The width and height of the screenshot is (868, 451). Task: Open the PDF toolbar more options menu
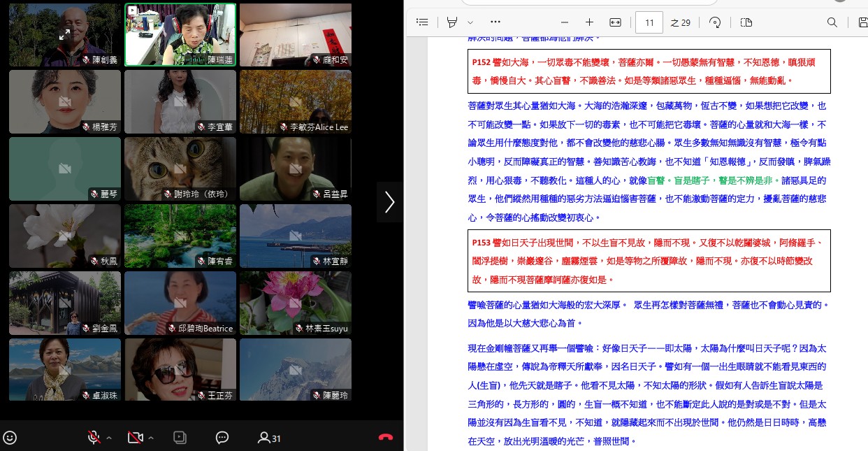point(496,22)
